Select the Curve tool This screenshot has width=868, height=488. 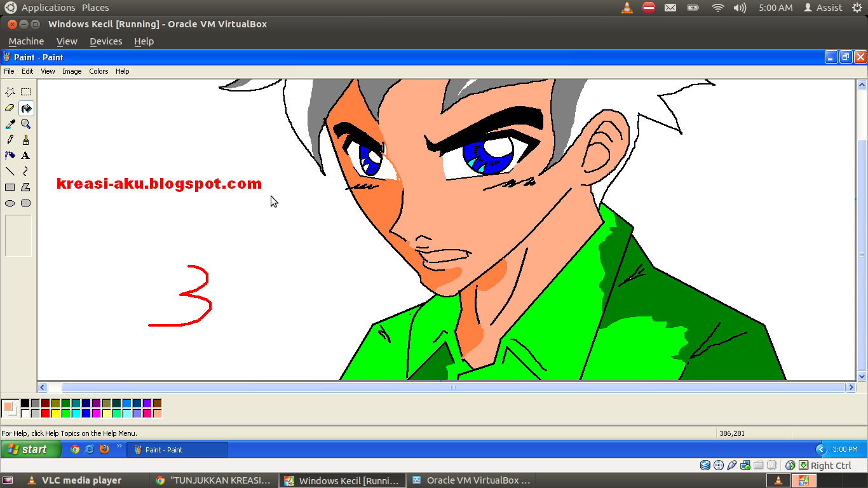click(26, 172)
